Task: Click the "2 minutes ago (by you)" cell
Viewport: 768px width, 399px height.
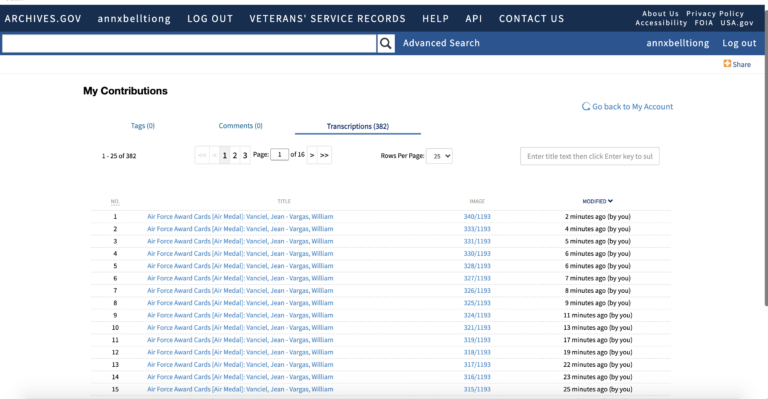Action: [x=598, y=216]
